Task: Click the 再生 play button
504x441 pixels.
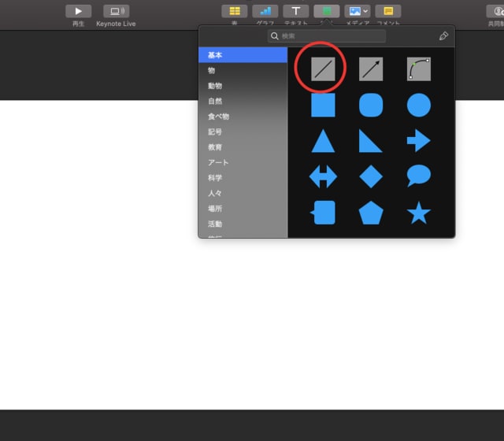Action: [78, 11]
